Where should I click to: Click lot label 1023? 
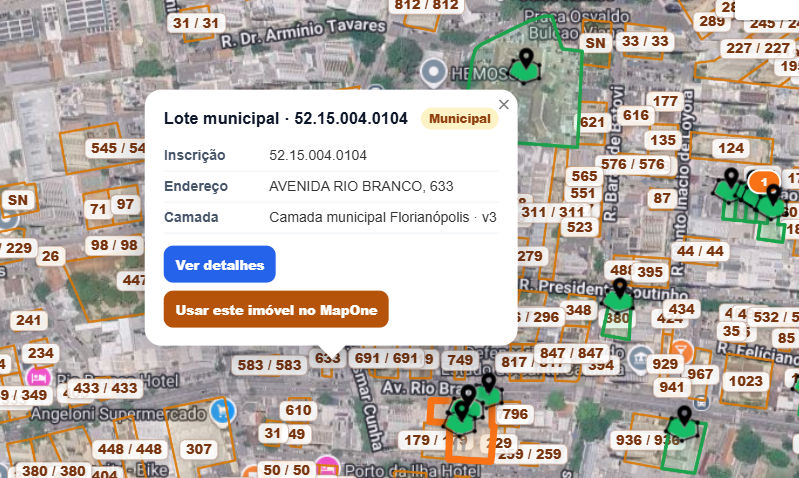745,381
